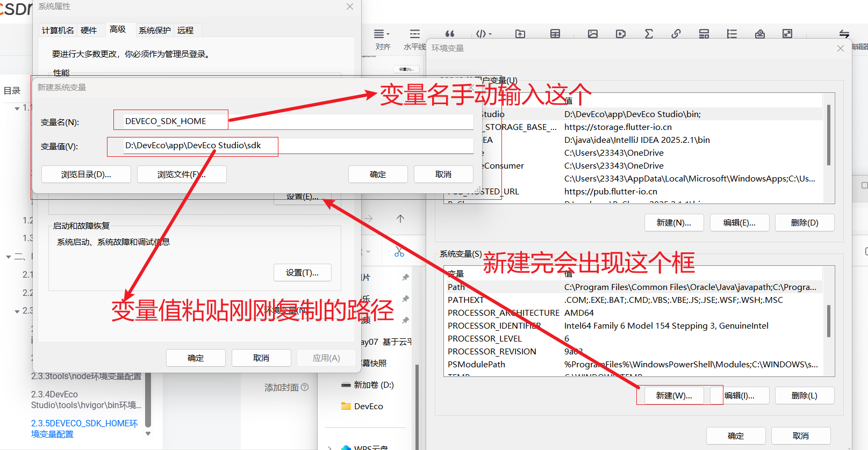Click 删除(D) for user variables

(x=805, y=223)
